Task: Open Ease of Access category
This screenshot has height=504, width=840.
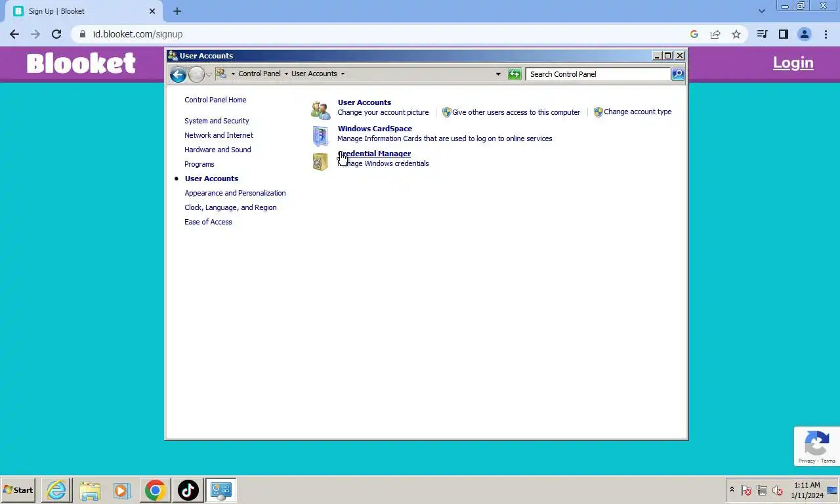Action: pos(208,222)
